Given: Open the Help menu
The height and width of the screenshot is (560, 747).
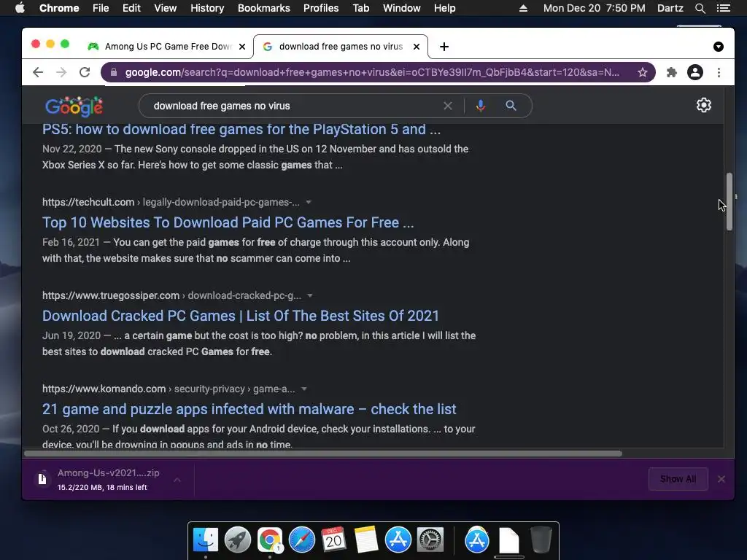Looking at the screenshot, I should 444,8.
